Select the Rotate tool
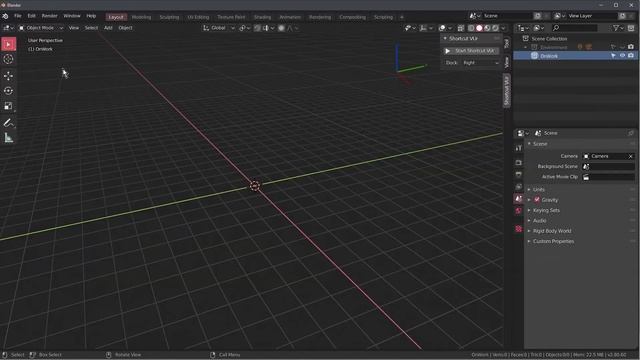The image size is (640, 360). [x=8, y=91]
